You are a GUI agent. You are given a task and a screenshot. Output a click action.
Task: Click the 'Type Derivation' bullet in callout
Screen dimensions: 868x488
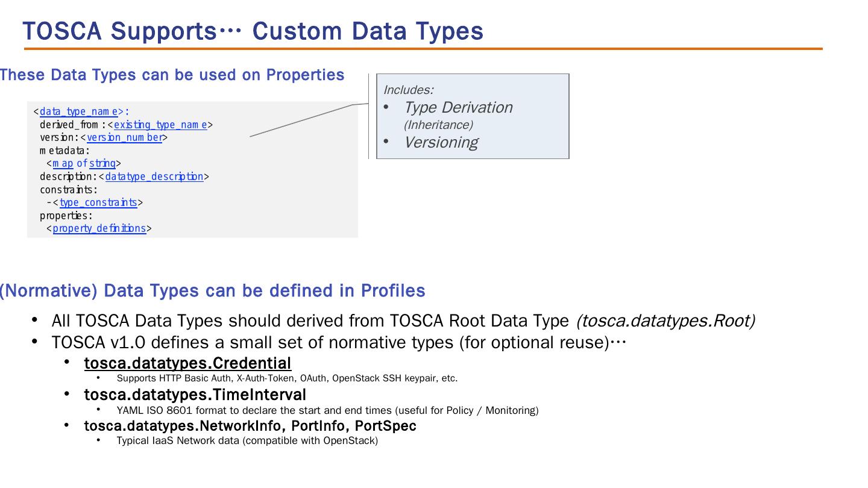click(x=458, y=108)
